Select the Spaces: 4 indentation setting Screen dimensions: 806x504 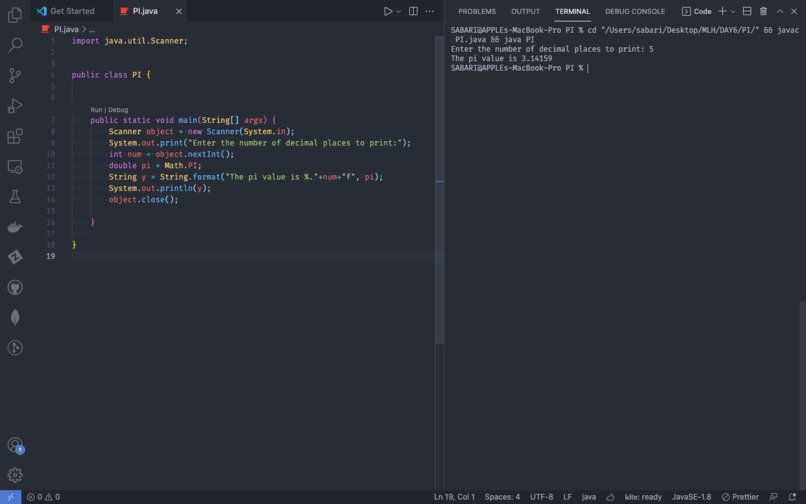[502, 497]
